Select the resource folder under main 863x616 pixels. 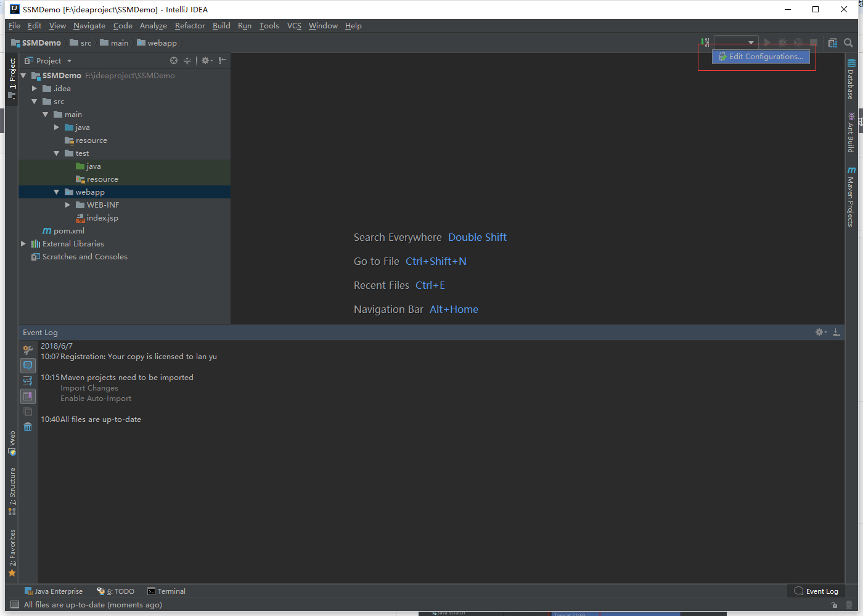click(x=86, y=140)
